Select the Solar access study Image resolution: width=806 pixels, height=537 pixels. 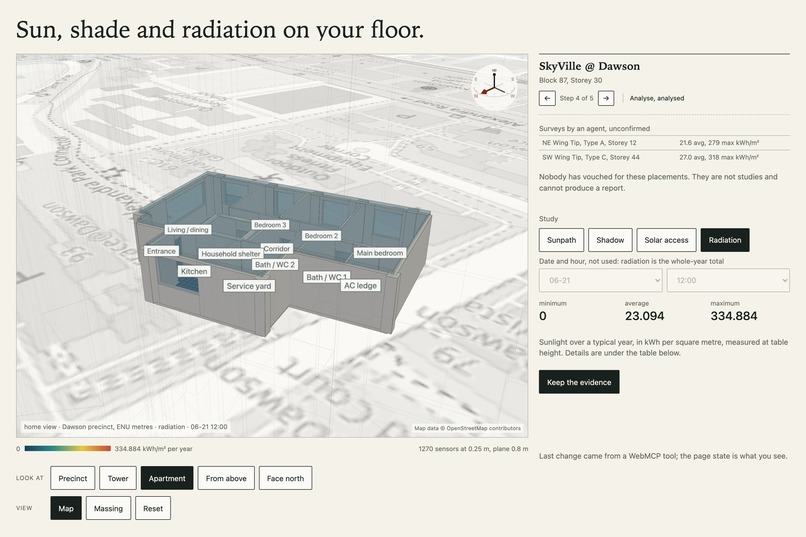pos(666,240)
